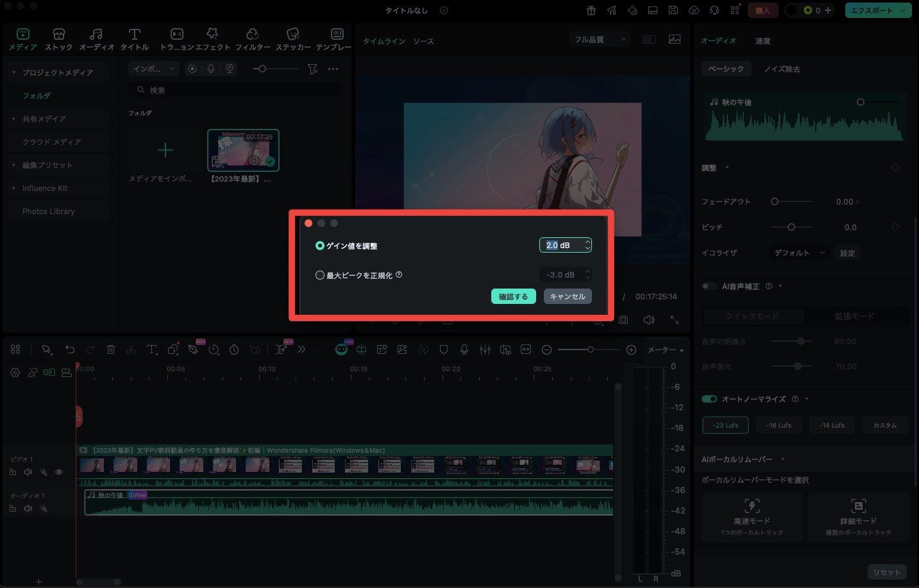
Task: Switch to the ソース preview tab
Action: [423, 41]
